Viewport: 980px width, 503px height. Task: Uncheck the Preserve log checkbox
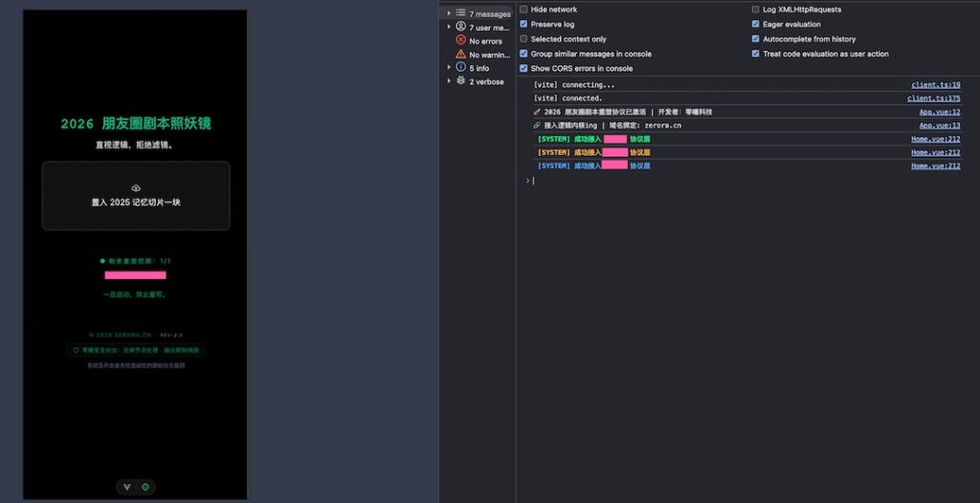(x=523, y=24)
